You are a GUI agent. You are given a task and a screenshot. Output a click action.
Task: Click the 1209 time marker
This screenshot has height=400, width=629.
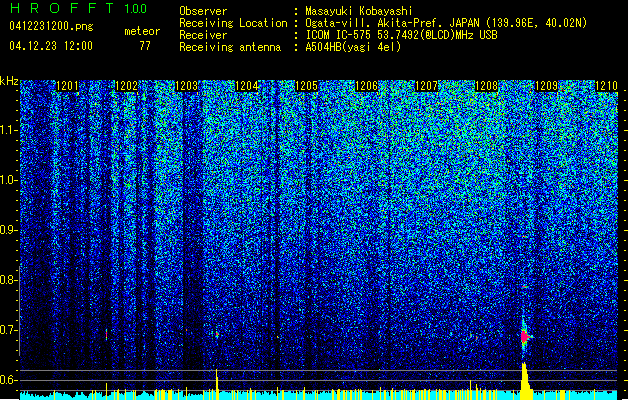(x=546, y=86)
